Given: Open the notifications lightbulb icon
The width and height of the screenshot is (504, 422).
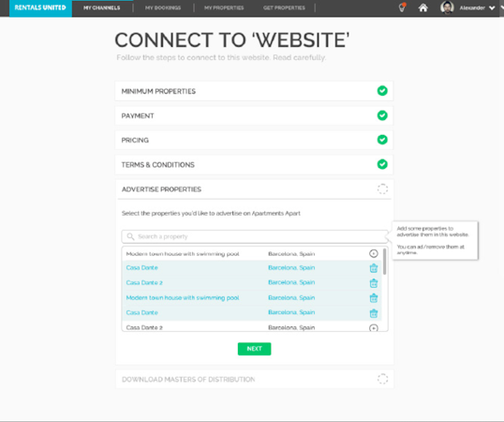Looking at the screenshot, I should click(x=402, y=8).
